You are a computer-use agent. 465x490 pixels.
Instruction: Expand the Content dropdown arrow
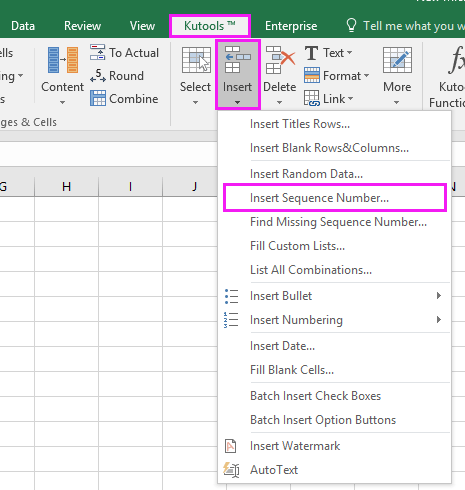coord(62,102)
